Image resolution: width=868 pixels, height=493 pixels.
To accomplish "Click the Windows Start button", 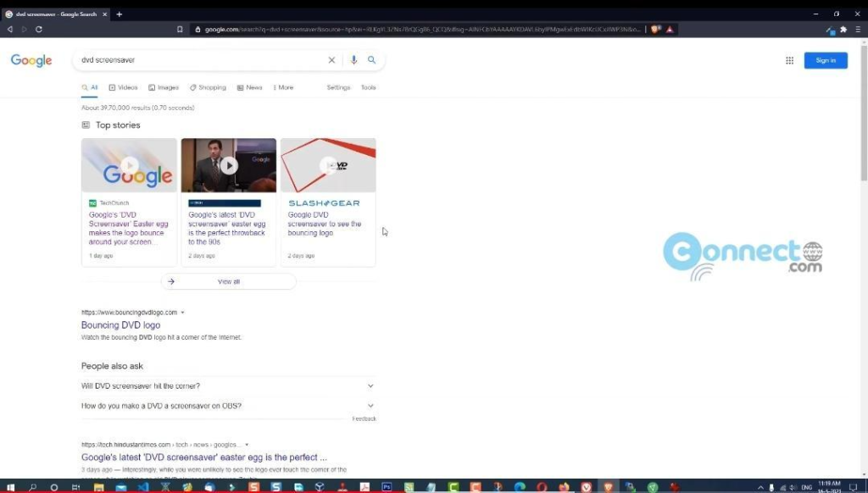I will [11, 487].
